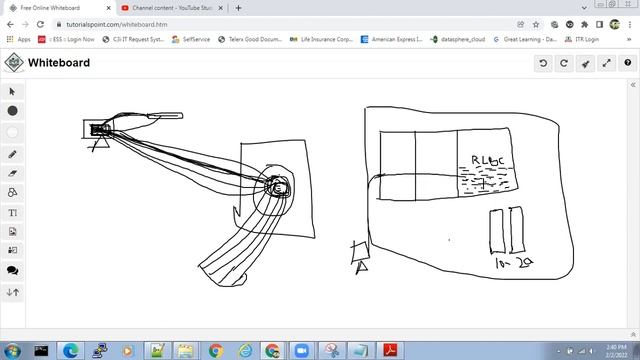
Task: Open the ESS Login Now bookmark
Action: point(66,39)
